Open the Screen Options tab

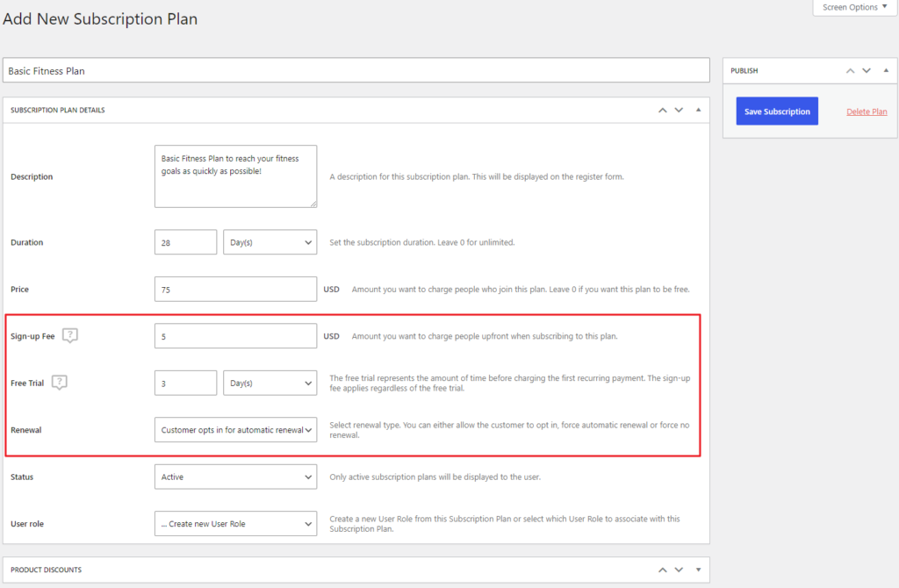(854, 8)
